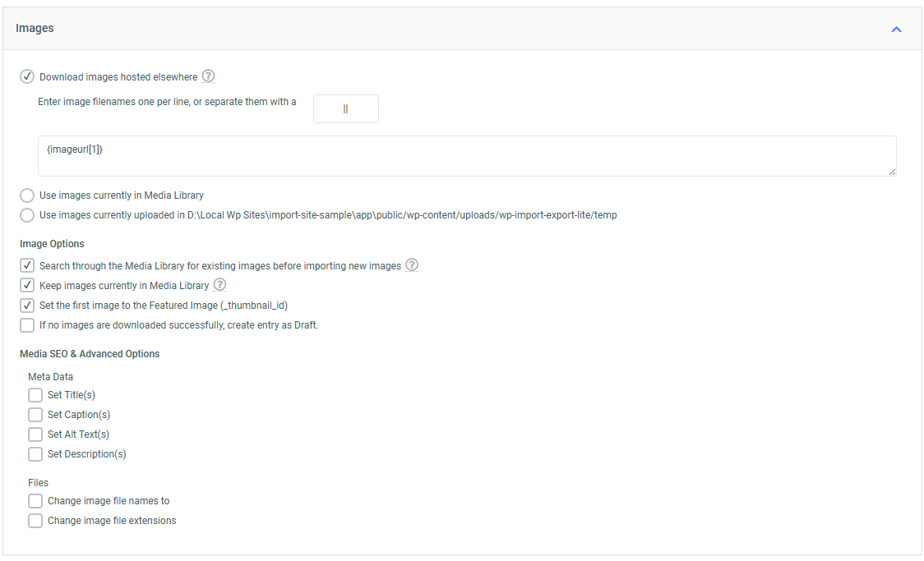Click the {imageurl[1]} filenames text area
The image size is (924, 561).
(x=466, y=155)
